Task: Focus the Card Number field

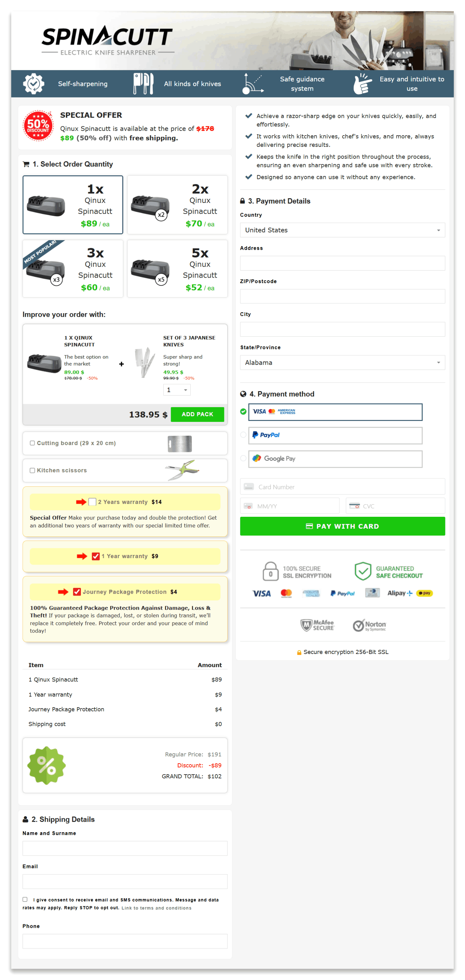Action: click(342, 487)
